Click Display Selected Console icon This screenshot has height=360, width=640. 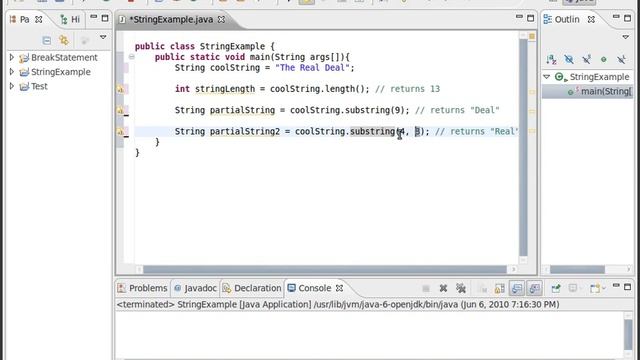tap(573, 289)
